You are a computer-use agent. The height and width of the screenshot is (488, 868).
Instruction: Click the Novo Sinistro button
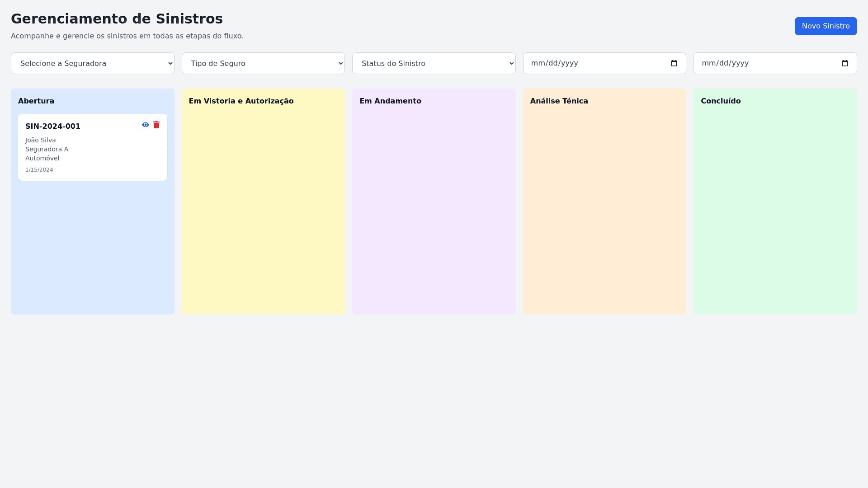coord(826,26)
